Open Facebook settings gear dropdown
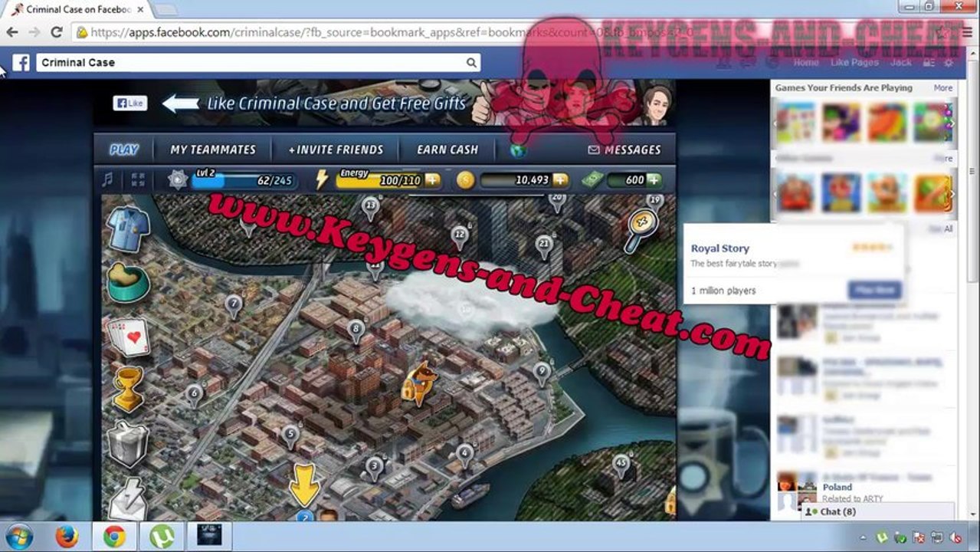This screenshot has height=552, width=980. tap(949, 63)
